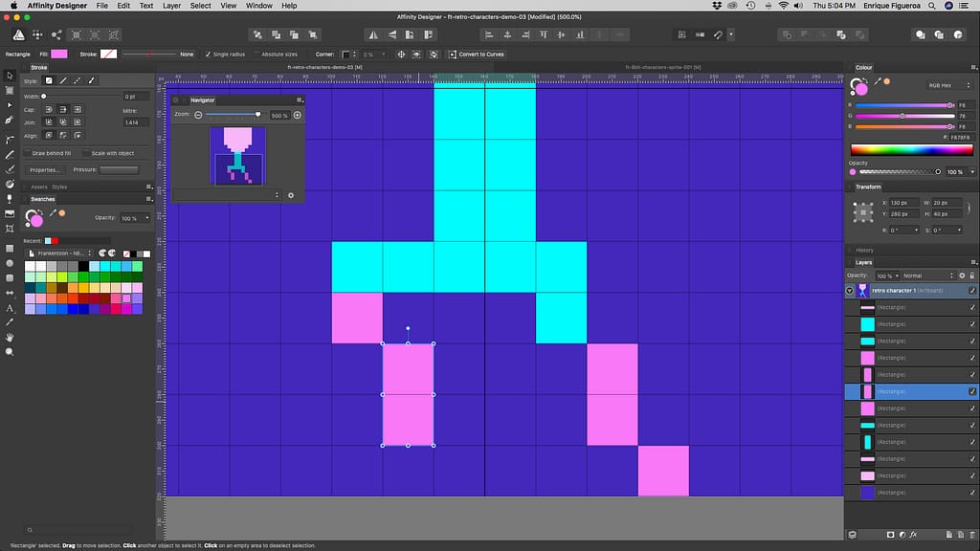Switch to the Styles tab
This screenshot has width=980, height=551.
59,187
